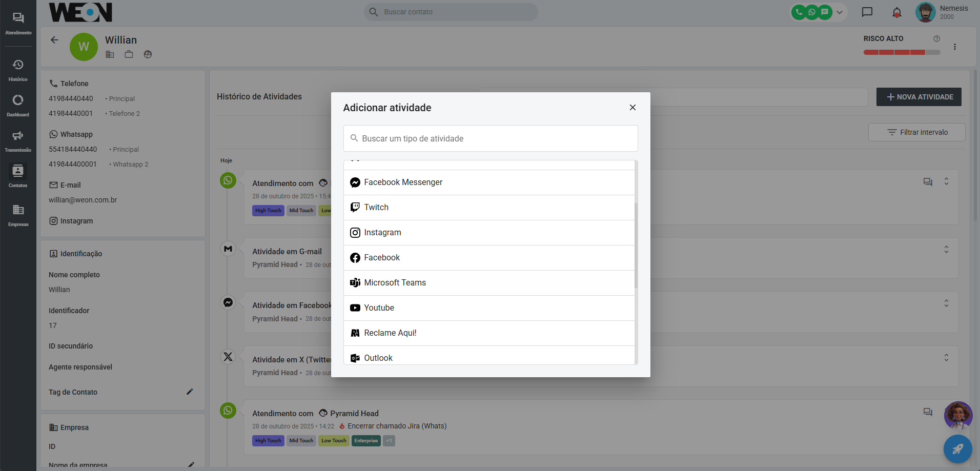The height and width of the screenshot is (471, 980).
Task: Open Empresas in the sidebar
Action: [18, 215]
